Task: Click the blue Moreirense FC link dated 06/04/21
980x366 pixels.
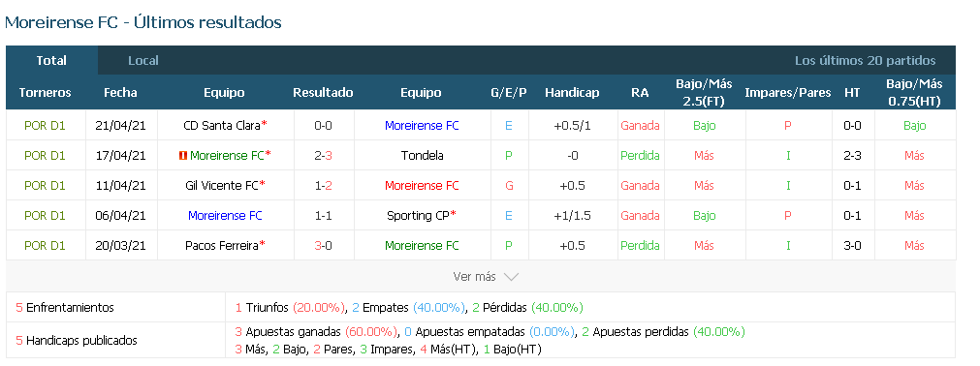Action: pos(225,216)
